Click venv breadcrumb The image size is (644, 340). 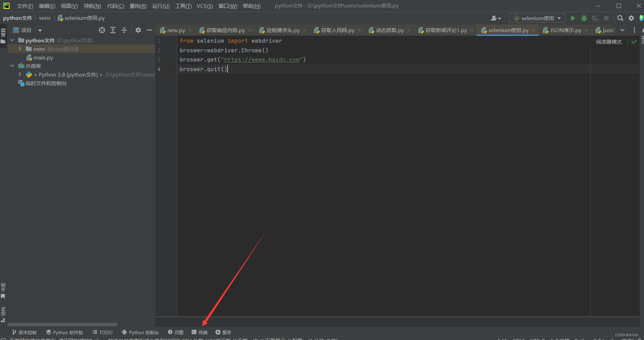point(44,18)
